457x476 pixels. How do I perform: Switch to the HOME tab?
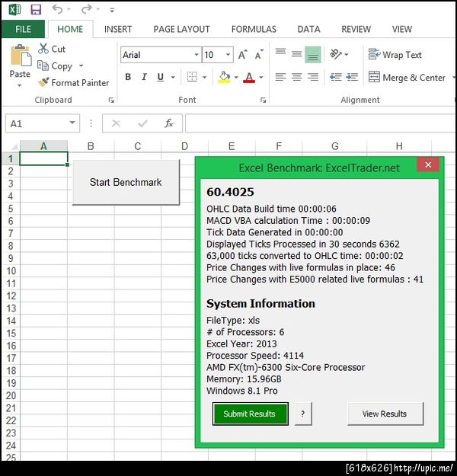[x=70, y=29]
